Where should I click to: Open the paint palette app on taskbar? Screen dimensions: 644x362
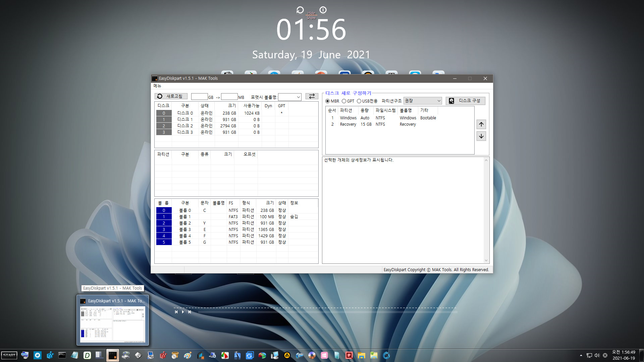pyautogui.click(x=187, y=355)
